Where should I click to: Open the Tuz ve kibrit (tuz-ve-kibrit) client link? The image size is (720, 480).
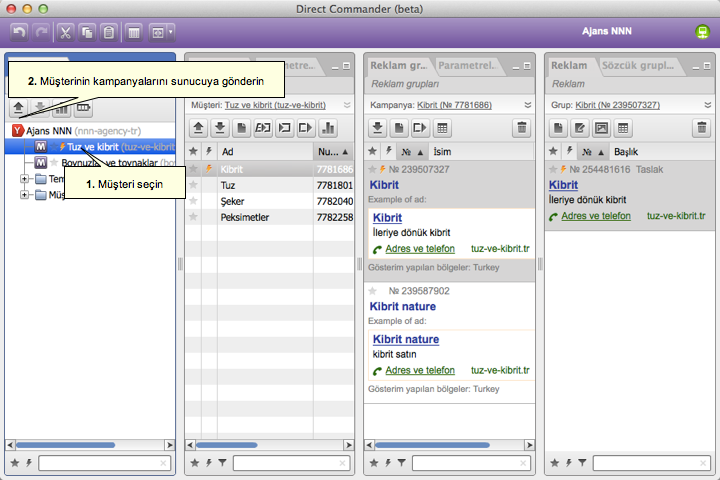pos(275,105)
